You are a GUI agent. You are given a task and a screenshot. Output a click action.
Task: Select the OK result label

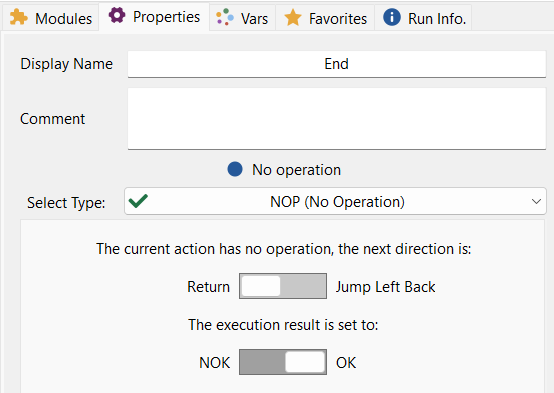click(346, 363)
